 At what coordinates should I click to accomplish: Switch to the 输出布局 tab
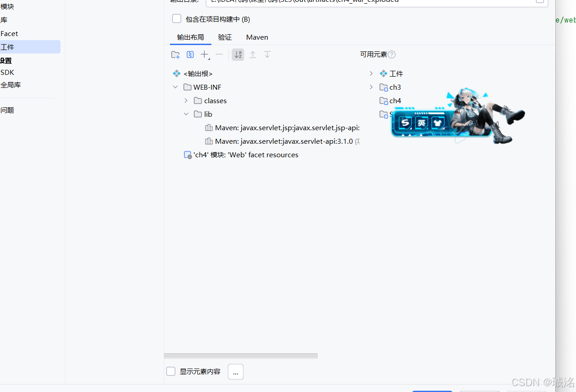(x=191, y=37)
